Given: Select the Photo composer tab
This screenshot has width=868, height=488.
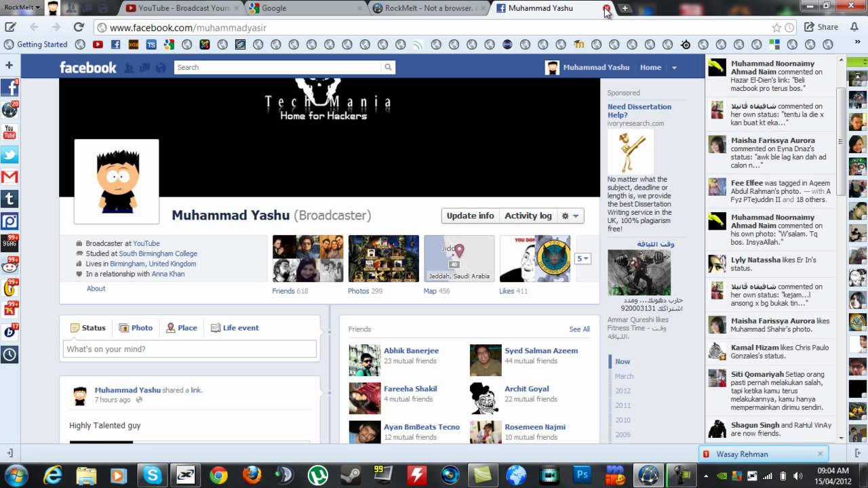Looking at the screenshot, I should (x=136, y=327).
